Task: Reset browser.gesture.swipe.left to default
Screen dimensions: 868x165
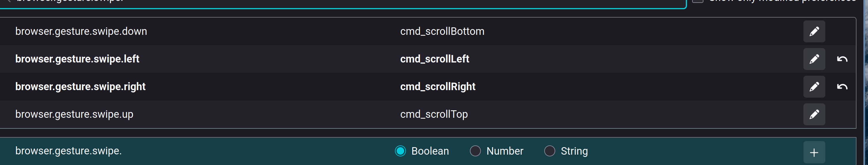Action: pyautogui.click(x=842, y=59)
